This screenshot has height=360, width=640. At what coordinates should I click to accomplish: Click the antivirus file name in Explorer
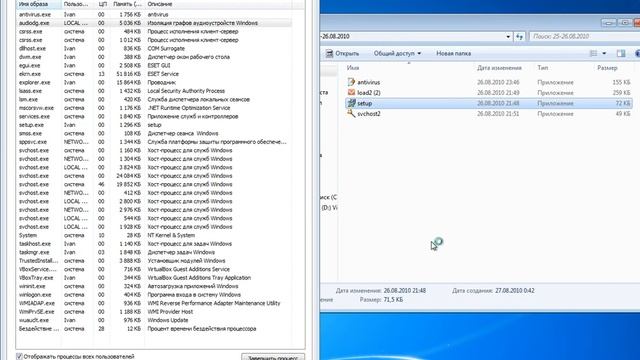(x=369, y=82)
